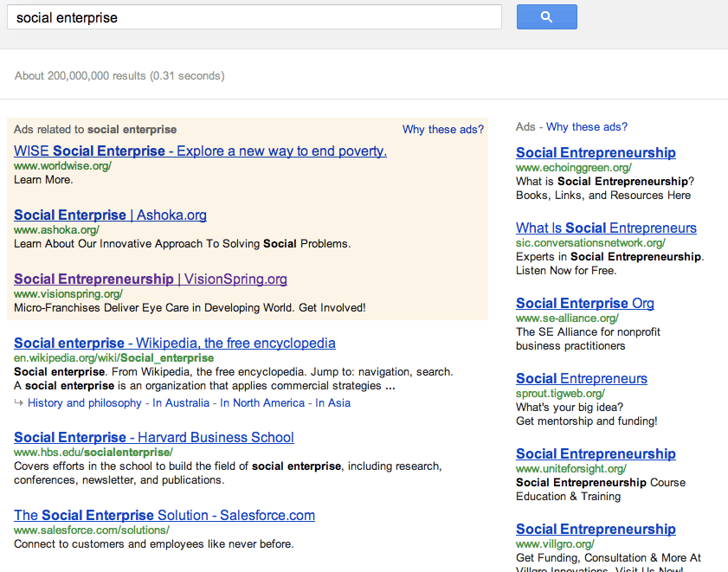Open the Wikipedia Social enterprise result
The height and width of the screenshot is (572, 728).
click(x=175, y=343)
